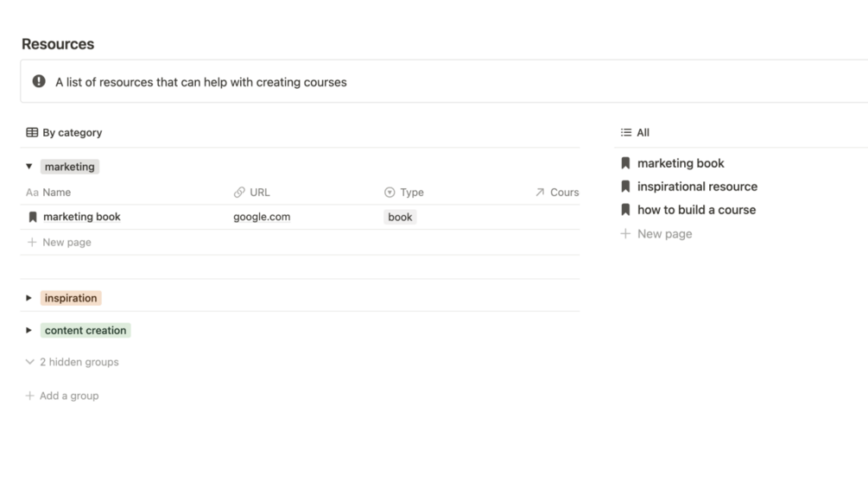Click the relation arrow icon in Cours column
The image size is (868, 488).
[540, 192]
